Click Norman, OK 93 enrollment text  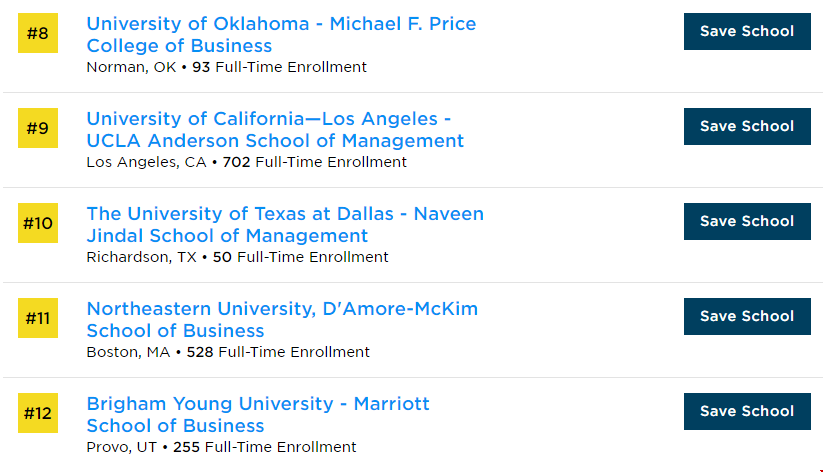pos(227,67)
